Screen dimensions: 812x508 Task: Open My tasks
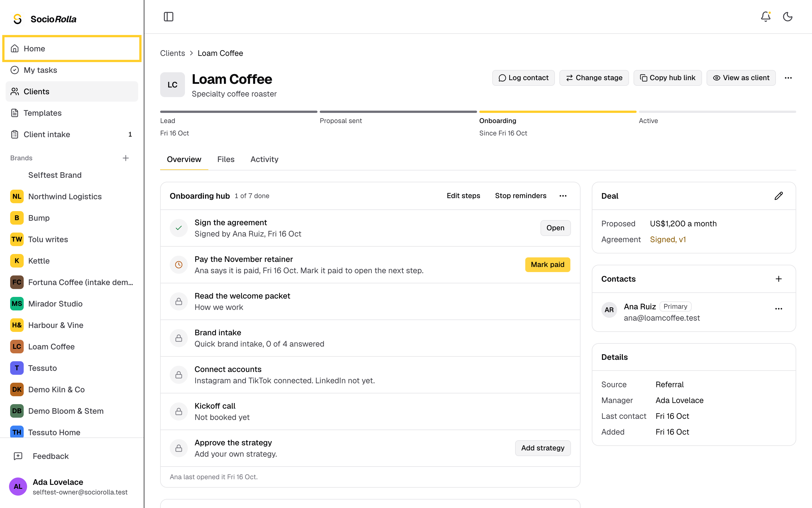pos(72,70)
